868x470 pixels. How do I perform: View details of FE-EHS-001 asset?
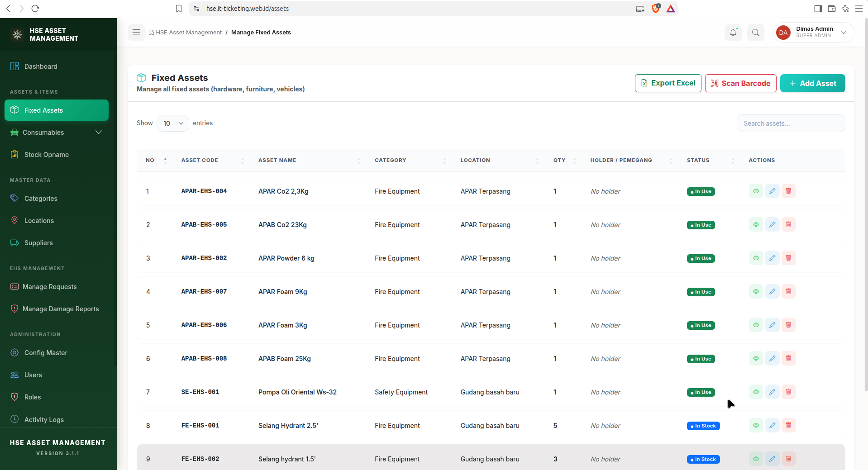click(x=756, y=426)
